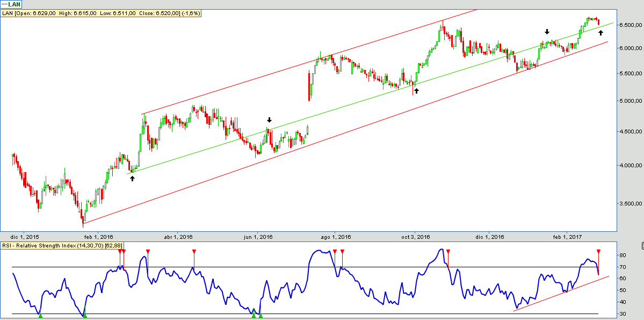The height and width of the screenshot is (320, 644).
Task: Click the feb 1, 2017 date axis label
Action: (x=568, y=237)
